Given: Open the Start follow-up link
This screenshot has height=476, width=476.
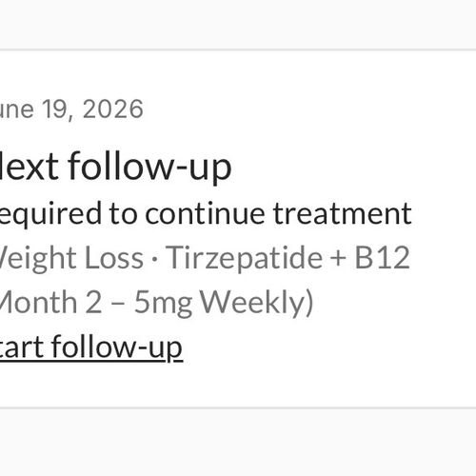Looking at the screenshot, I should click(x=90, y=347).
